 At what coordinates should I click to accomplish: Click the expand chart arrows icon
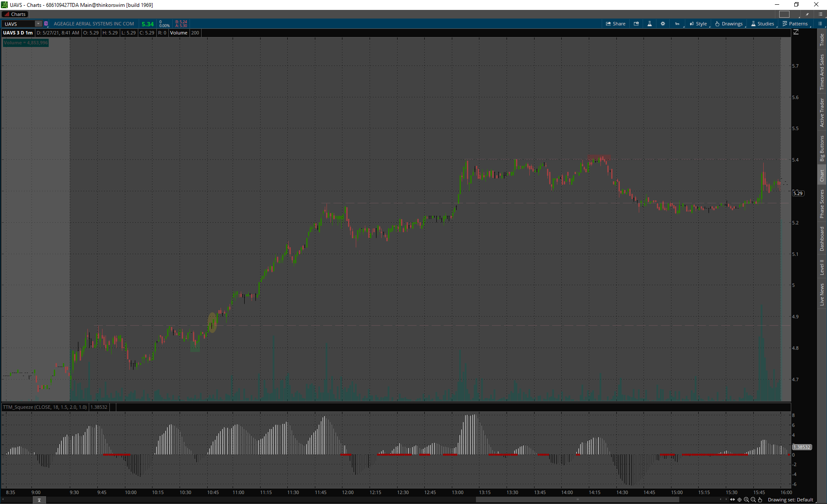coord(733,500)
